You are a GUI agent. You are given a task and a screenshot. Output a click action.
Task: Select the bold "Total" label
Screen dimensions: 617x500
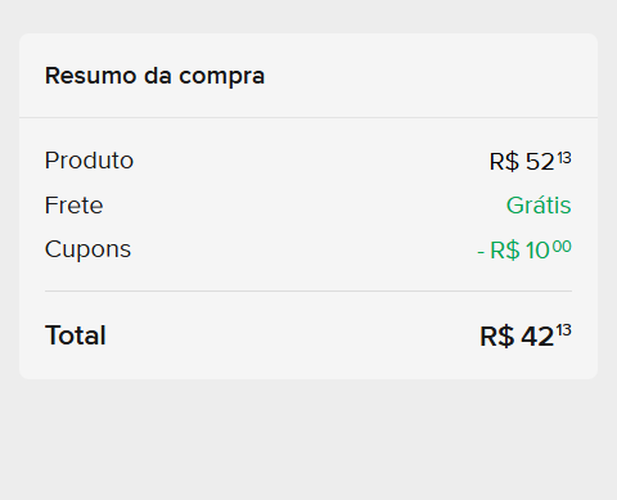pos(75,336)
